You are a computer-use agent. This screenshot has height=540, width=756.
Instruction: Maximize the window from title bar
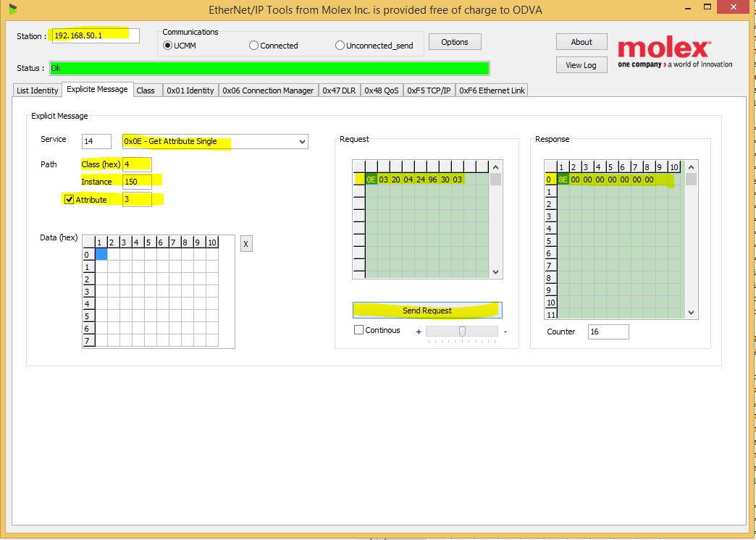click(x=707, y=7)
